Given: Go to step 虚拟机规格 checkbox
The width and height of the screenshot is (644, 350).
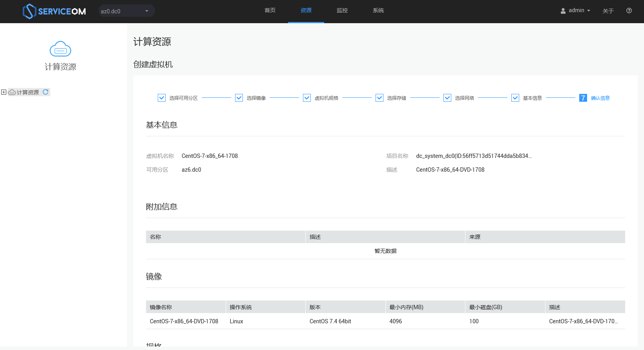Looking at the screenshot, I should [x=307, y=98].
